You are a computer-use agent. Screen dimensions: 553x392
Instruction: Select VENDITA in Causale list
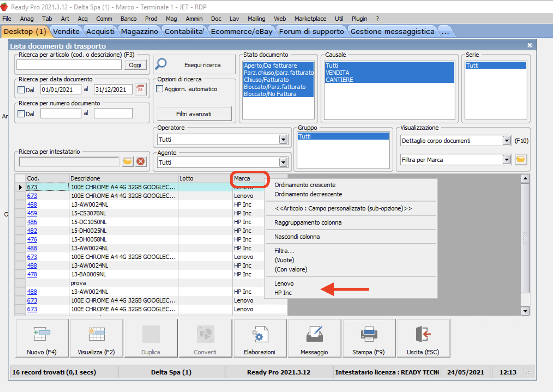coord(389,73)
